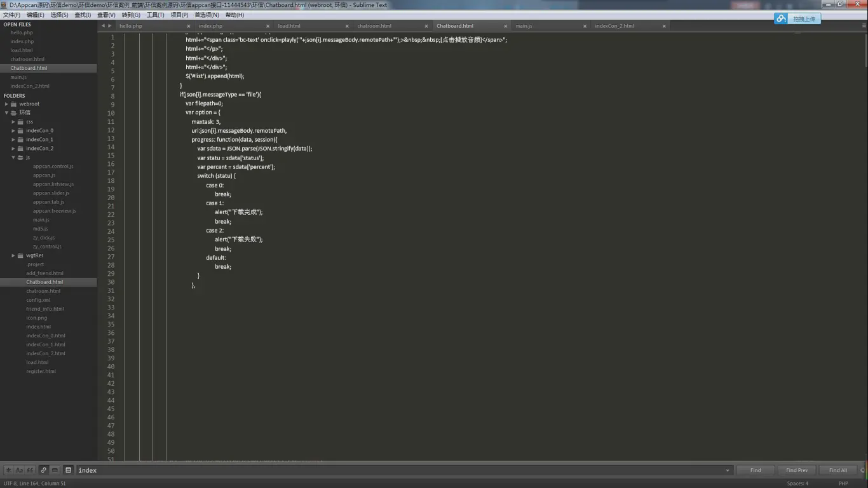This screenshot has width=868, height=488.
Task: Expand the webroot folder
Action: click(x=6, y=104)
